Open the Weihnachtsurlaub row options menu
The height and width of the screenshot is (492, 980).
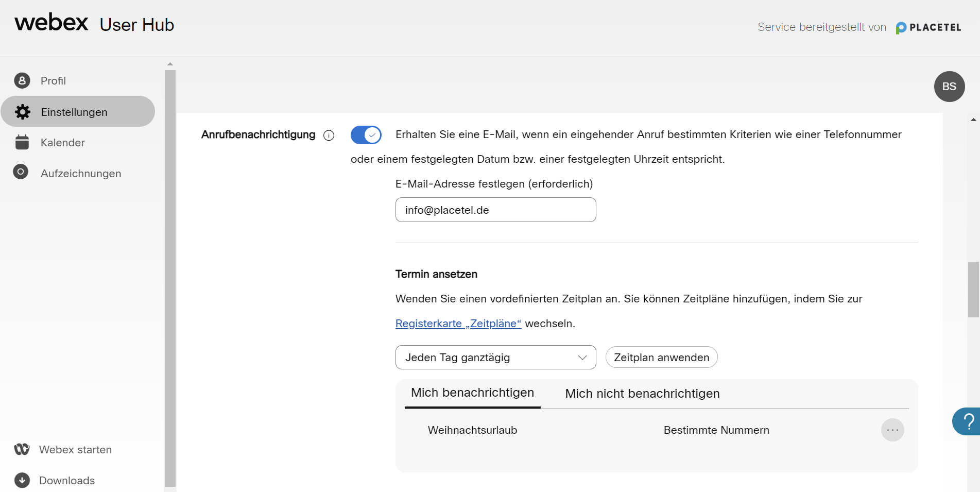(x=892, y=430)
